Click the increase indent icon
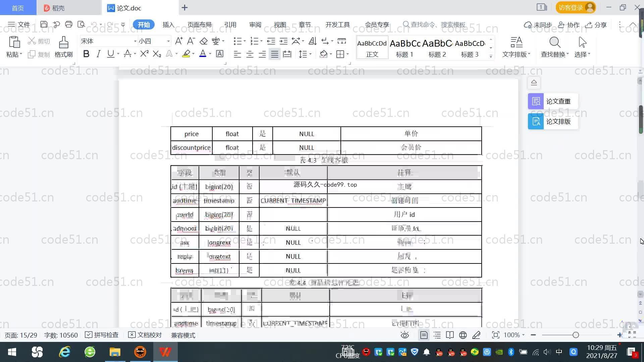The height and width of the screenshot is (362, 644). click(283, 41)
